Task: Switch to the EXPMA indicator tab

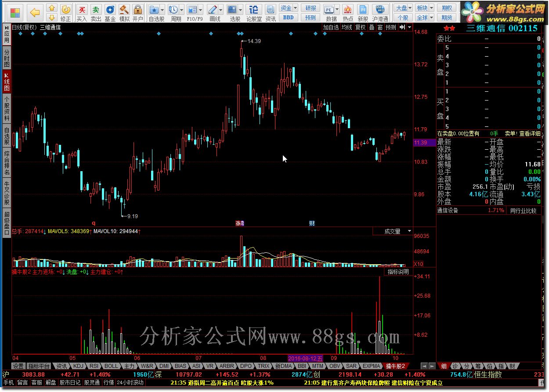Action: [372, 366]
